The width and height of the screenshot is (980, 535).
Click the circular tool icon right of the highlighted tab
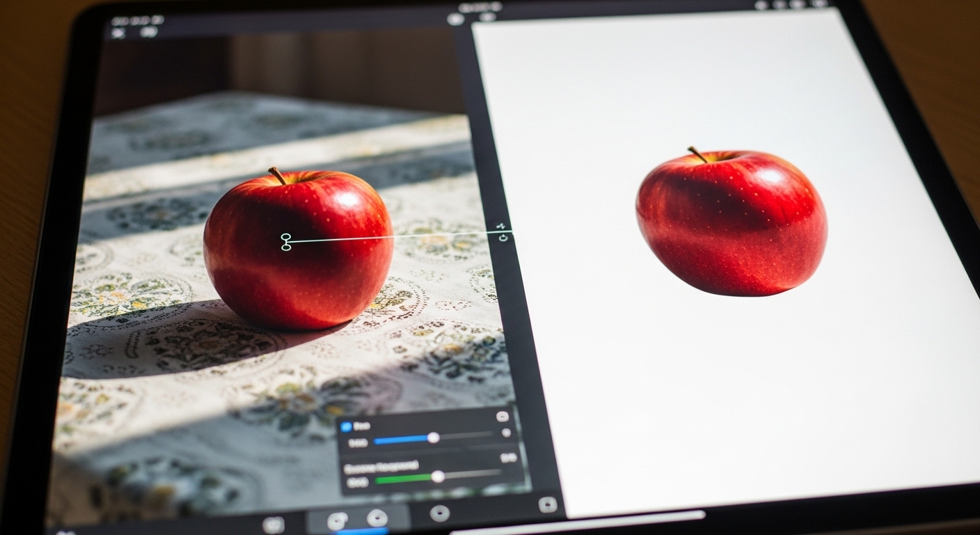click(439, 513)
